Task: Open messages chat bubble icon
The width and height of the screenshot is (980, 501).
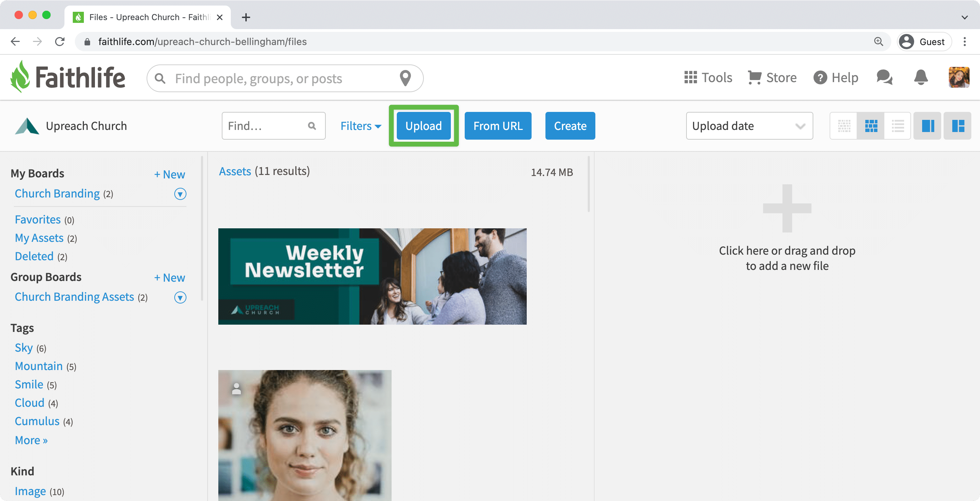Action: click(x=884, y=78)
